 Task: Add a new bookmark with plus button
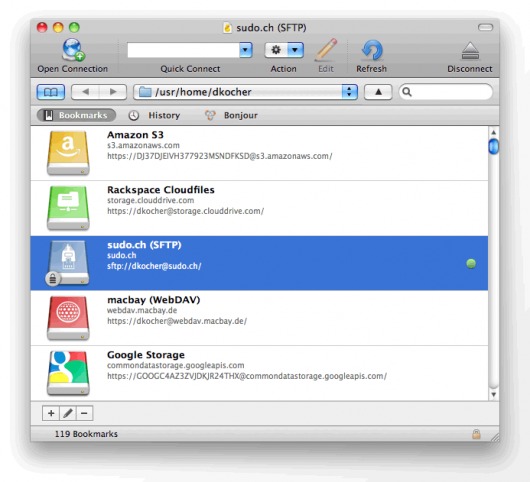[x=51, y=413]
